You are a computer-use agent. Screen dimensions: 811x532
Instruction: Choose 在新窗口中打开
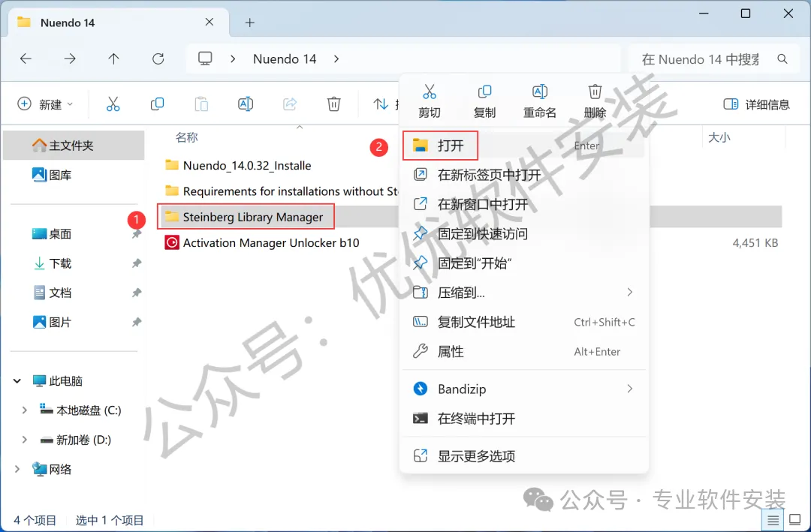tap(524, 204)
